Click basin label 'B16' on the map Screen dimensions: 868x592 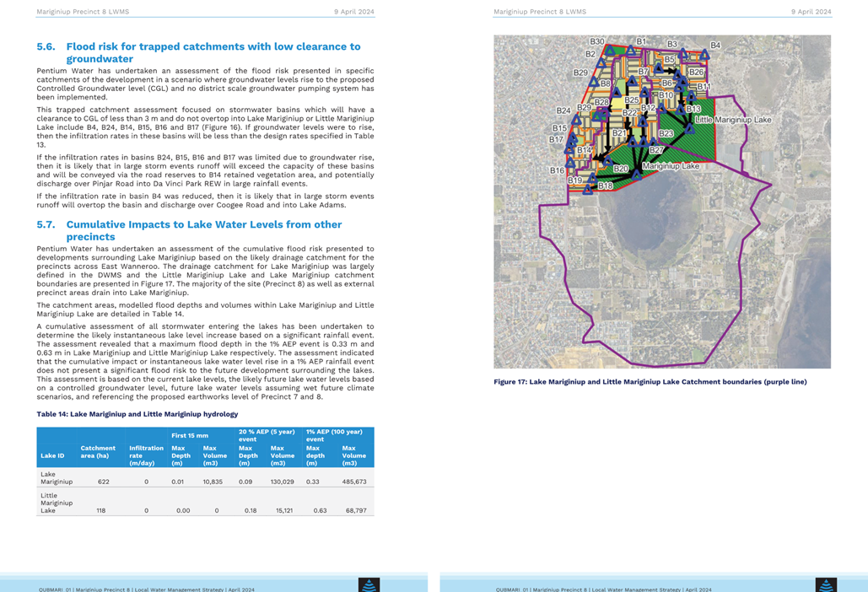pos(557,170)
